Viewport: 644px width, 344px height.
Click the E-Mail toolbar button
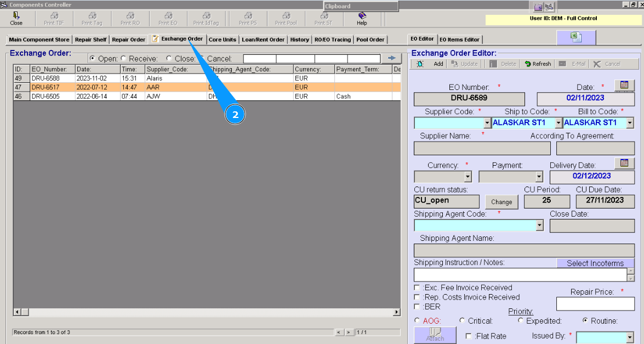pos(573,64)
